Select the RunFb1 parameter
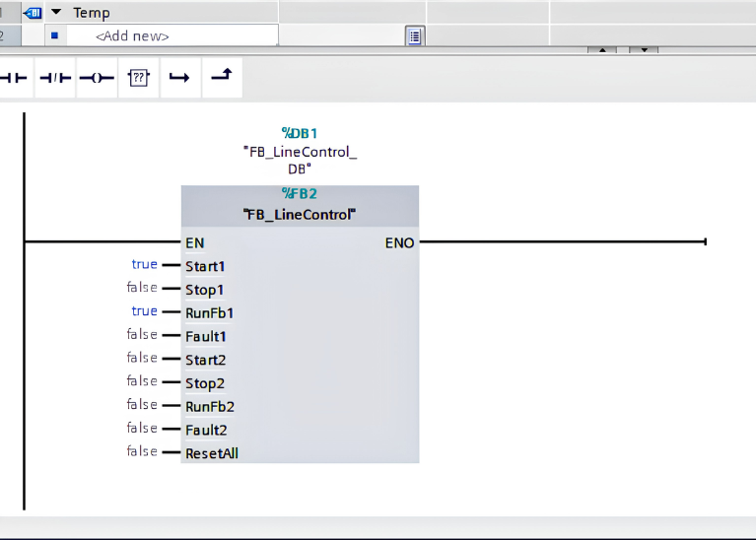 pos(210,313)
